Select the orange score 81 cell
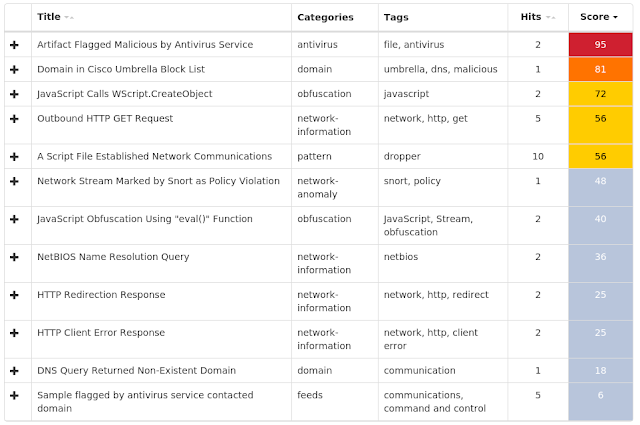Image resolution: width=640 pixels, height=425 pixels. 600,69
